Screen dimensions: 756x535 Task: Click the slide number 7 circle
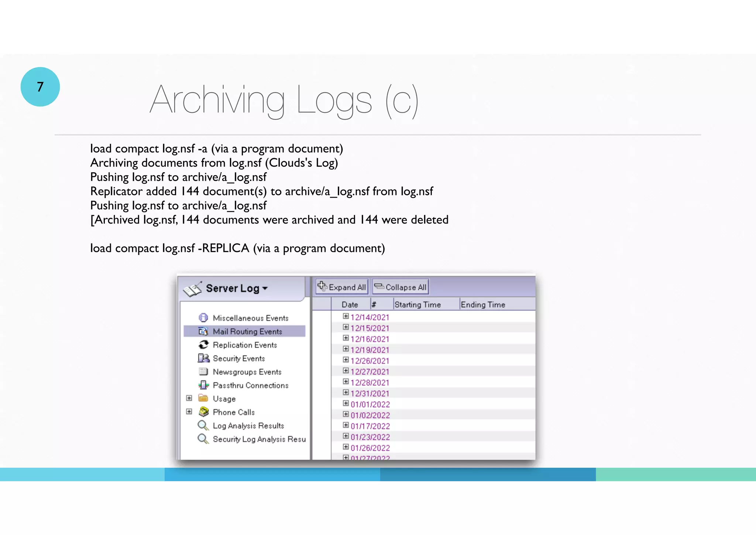(x=40, y=87)
